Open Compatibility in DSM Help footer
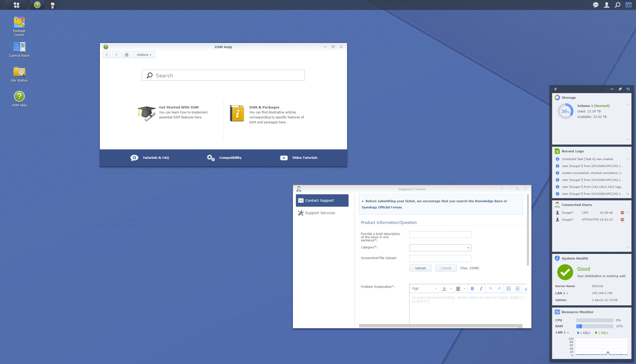Screen dimensions: 636x364 point(224,158)
